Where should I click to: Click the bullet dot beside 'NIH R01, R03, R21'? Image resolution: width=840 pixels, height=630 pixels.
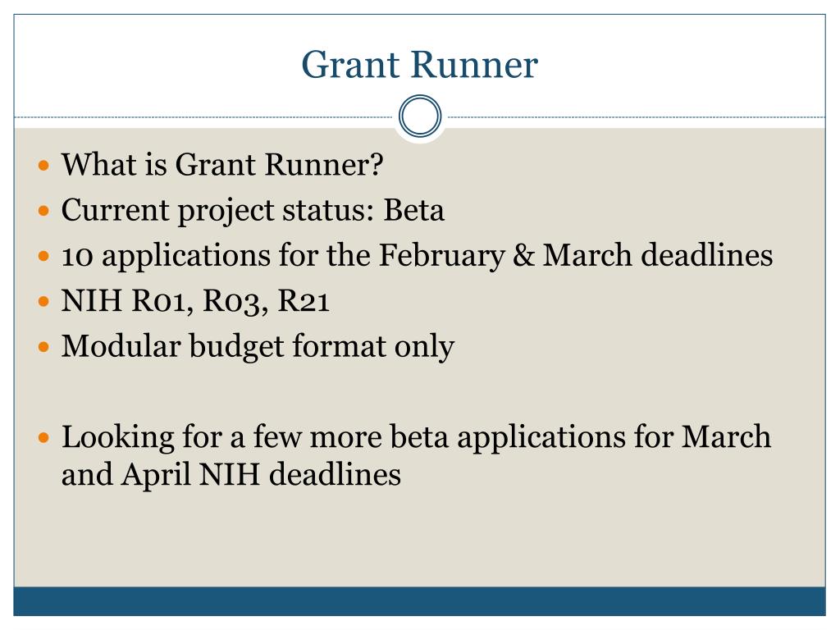point(44,302)
